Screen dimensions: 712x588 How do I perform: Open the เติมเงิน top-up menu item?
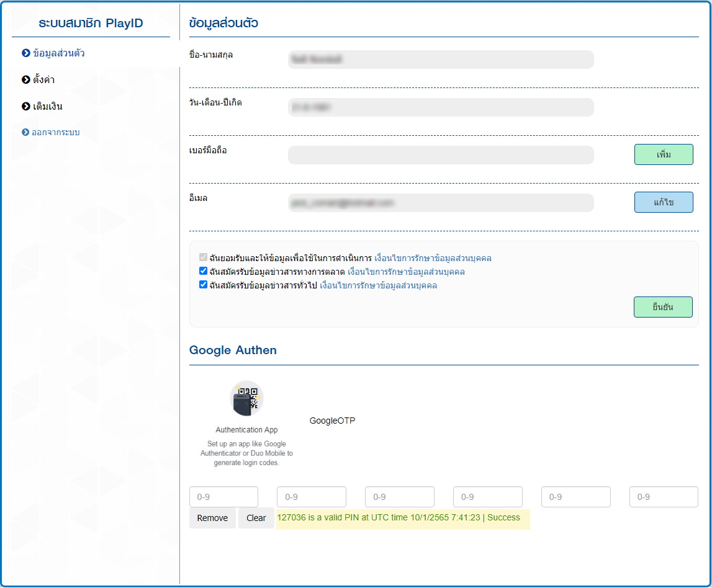click(47, 107)
